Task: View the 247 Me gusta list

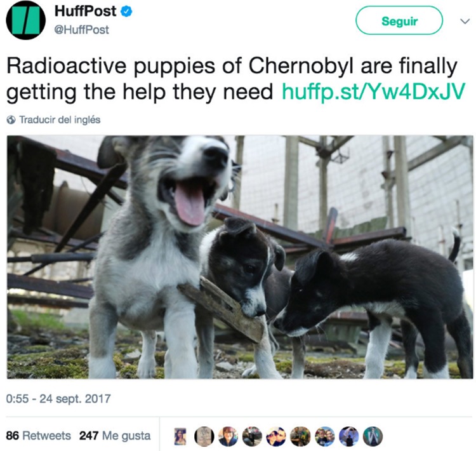Action: tap(115, 436)
